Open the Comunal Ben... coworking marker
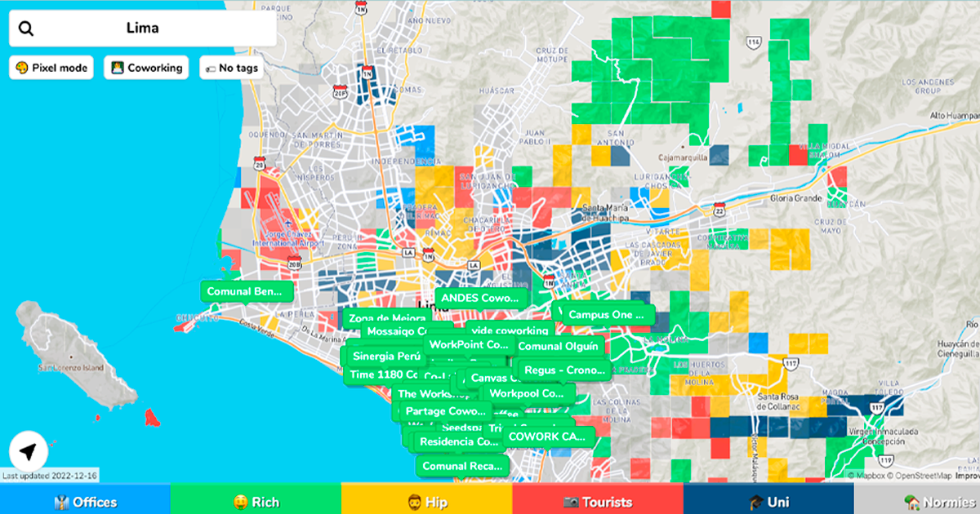The height and width of the screenshot is (514, 980). tap(246, 291)
